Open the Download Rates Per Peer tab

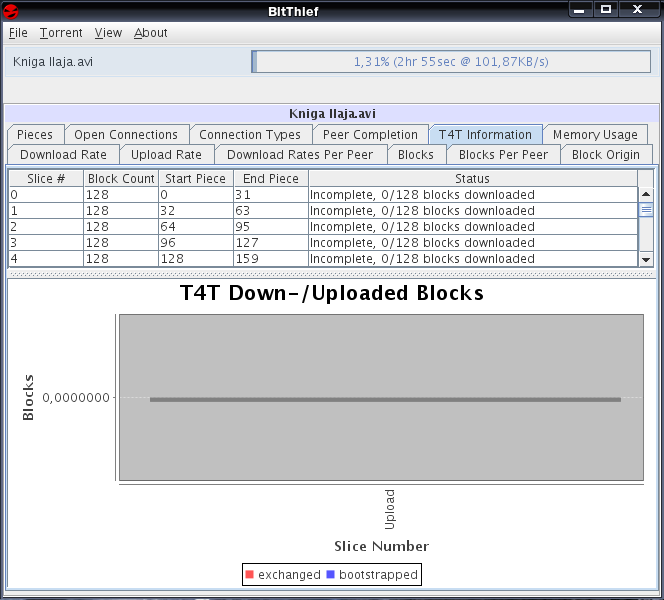coord(300,155)
